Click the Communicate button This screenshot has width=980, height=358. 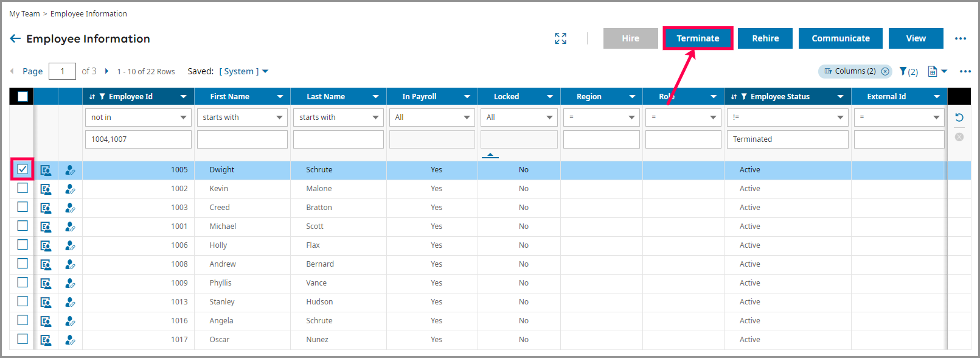tap(841, 38)
